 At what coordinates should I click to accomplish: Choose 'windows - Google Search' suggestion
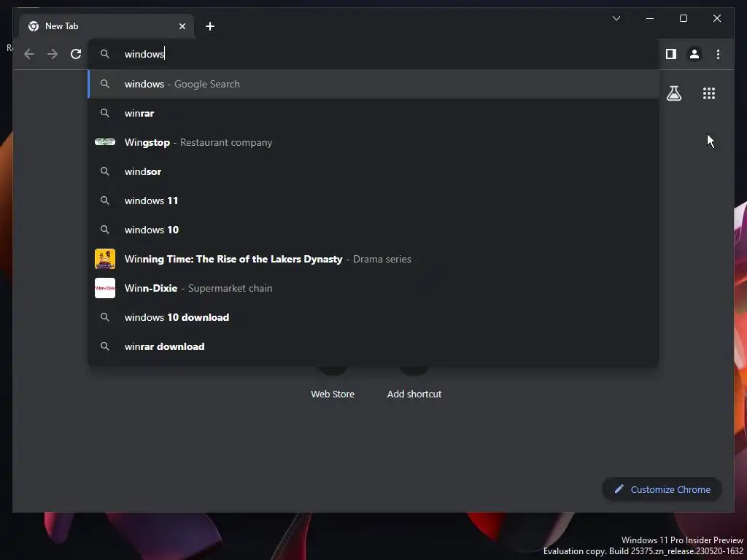pos(373,84)
